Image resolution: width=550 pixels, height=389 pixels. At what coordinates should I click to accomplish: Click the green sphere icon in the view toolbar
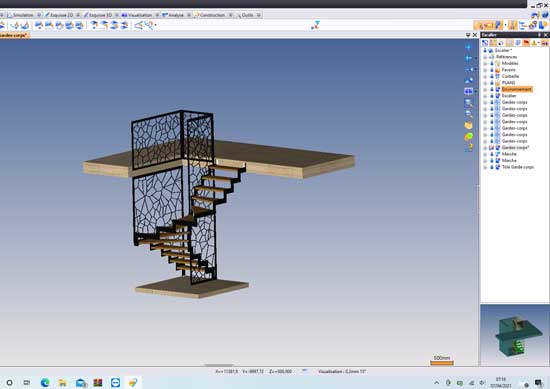click(468, 136)
